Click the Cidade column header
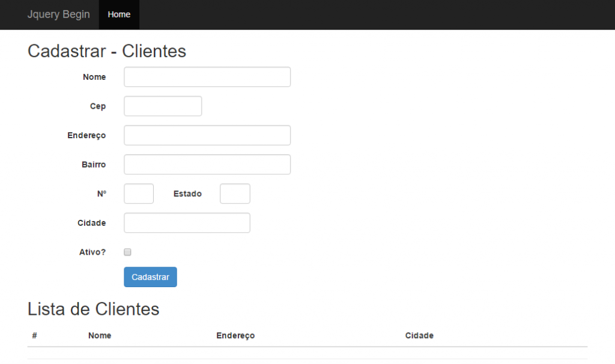This screenshot has width=615, height=364. pyautogui.click(x=419, y=336)
